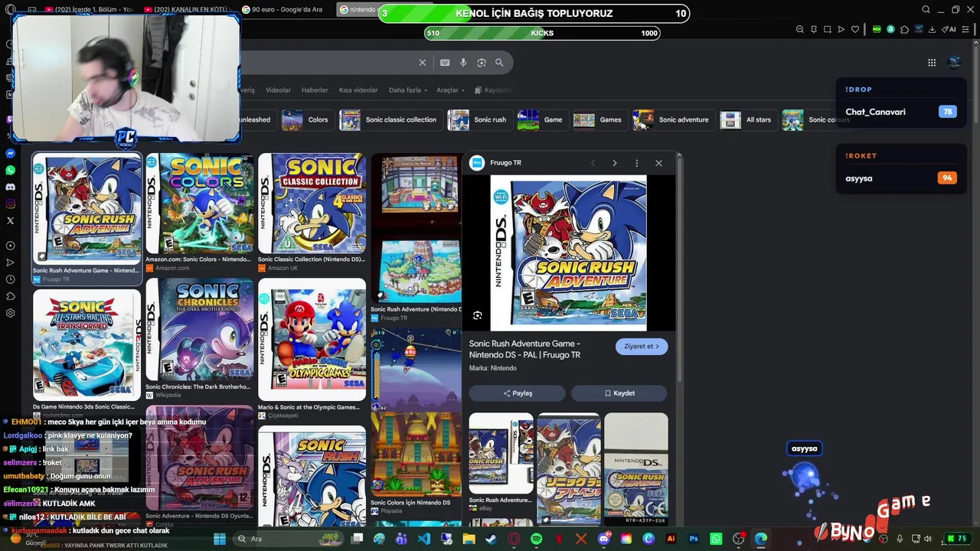This screenshot has width=980, height=551.
Task: Submit search with the magnifier icon
Action: pyautogui.click(x=499, y=63)
